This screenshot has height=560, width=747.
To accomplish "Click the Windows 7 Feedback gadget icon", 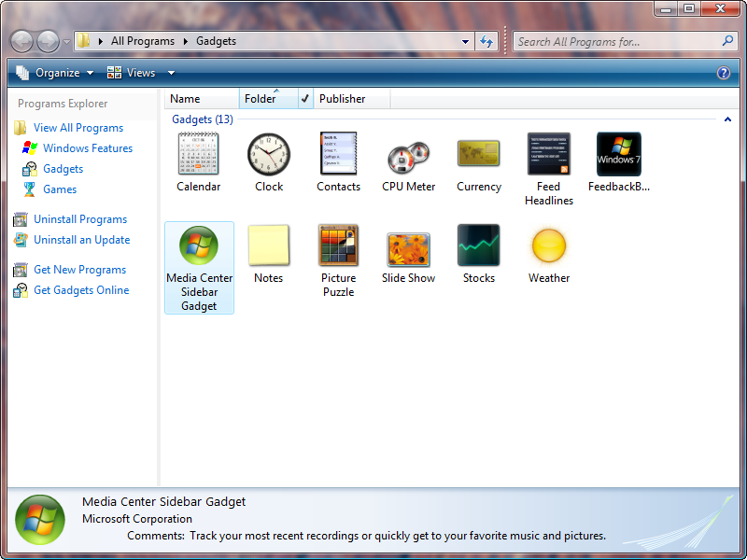I will (x=619, y=154).
